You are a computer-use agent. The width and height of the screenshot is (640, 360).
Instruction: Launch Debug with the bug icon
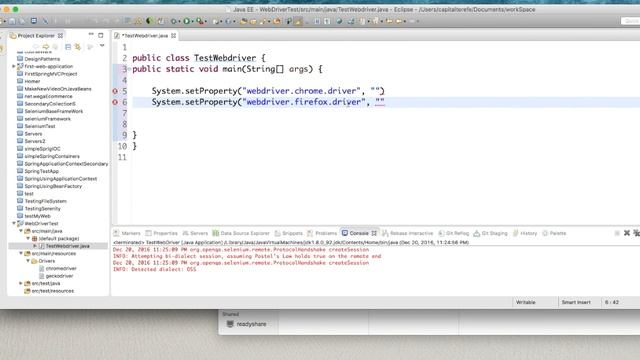tap(173, 21)
